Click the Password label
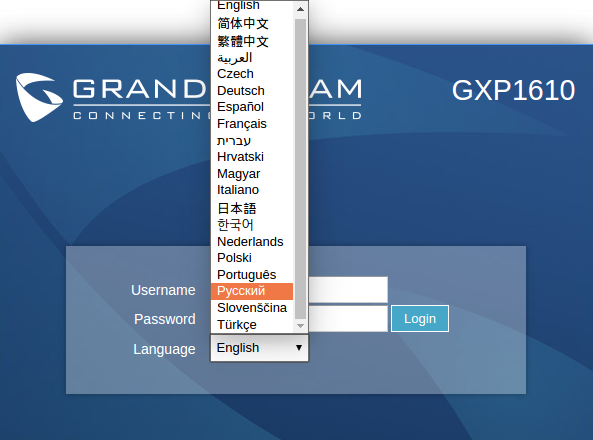 [165, 319]
